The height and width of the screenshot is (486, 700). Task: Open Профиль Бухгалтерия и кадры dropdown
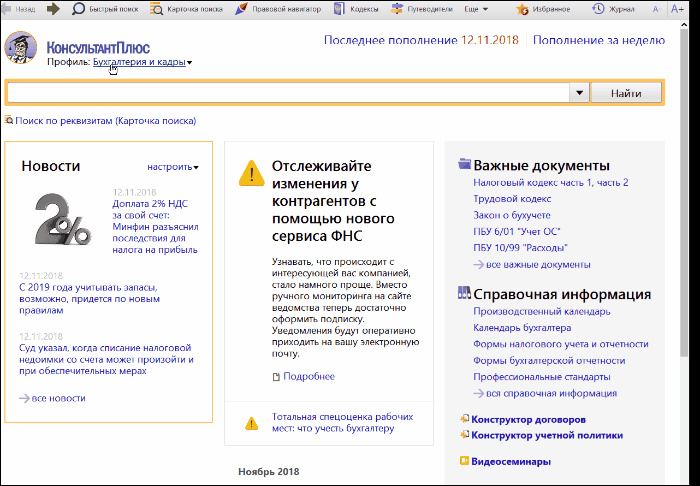click(142, 62)
